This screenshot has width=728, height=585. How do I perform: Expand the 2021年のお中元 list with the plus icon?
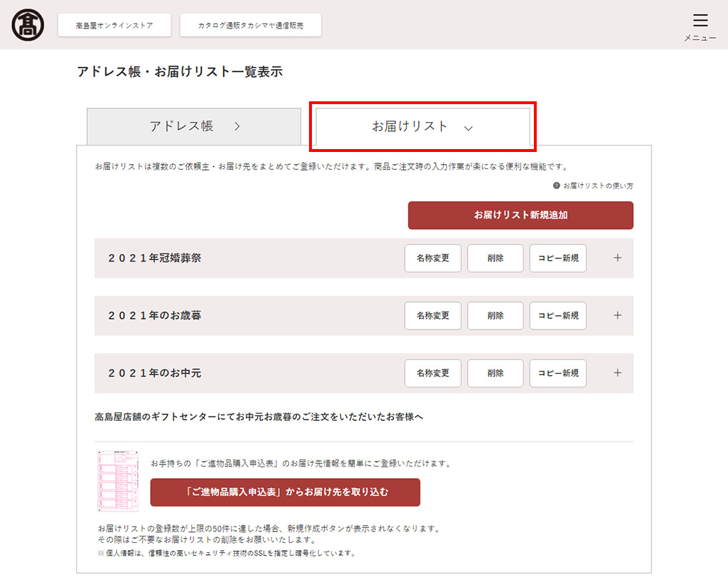coord(617,373)
